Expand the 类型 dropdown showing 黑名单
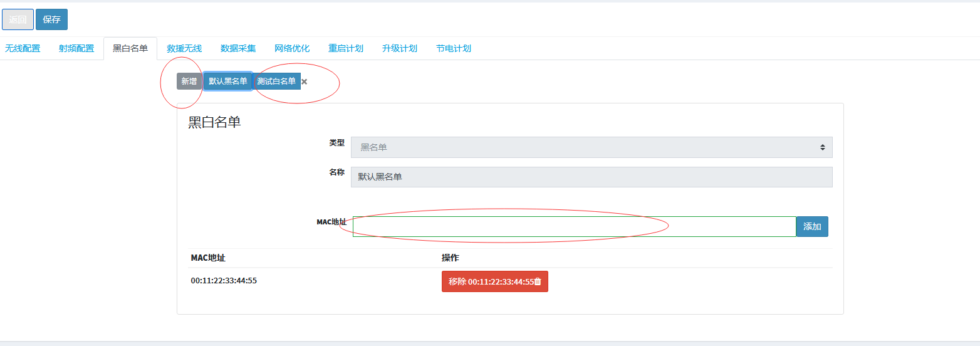Image resolution: width=980 pixels, height=346 pixels. (592, 147)
